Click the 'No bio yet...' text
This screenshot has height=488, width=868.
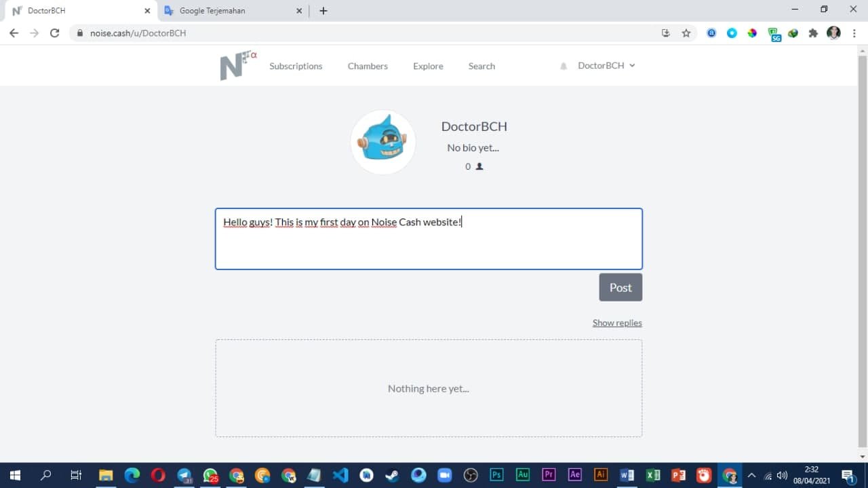[473, 147]
